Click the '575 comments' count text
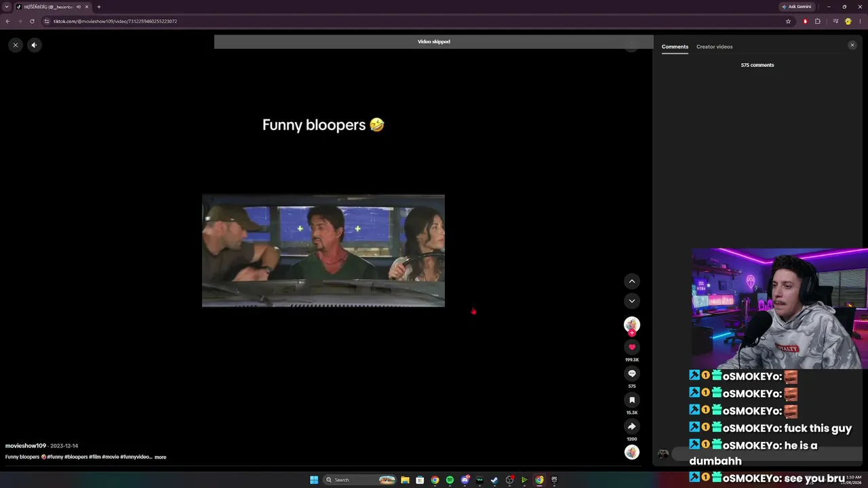 (757, 65)
